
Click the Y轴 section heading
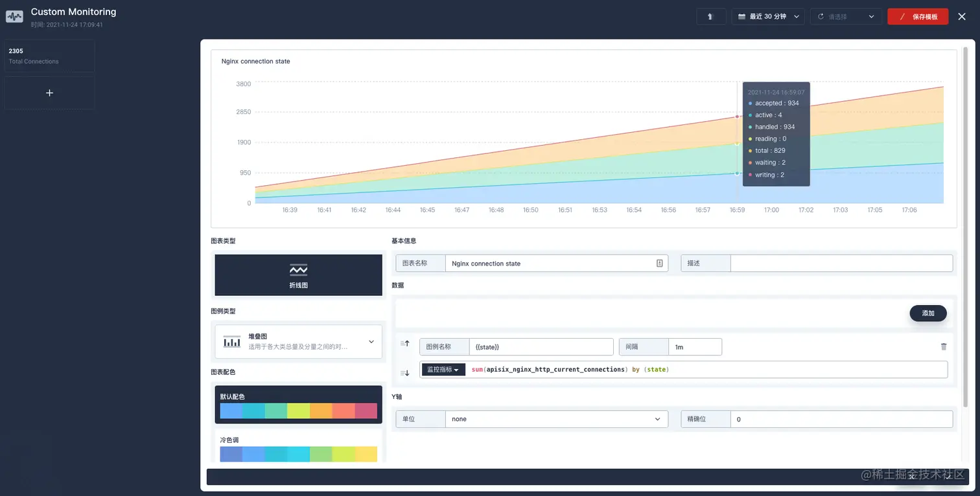[x=397, y=396]
